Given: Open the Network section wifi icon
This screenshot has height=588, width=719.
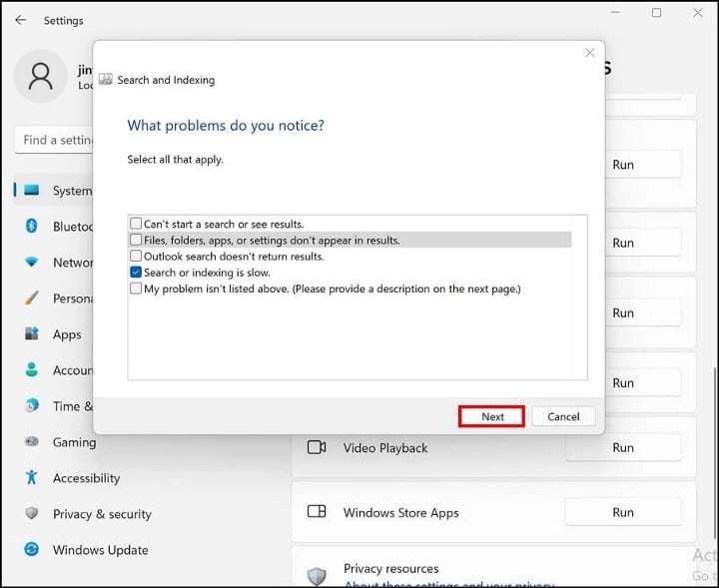Looking at the screenshot, I should pyautogui.click(x=32, y=262).
